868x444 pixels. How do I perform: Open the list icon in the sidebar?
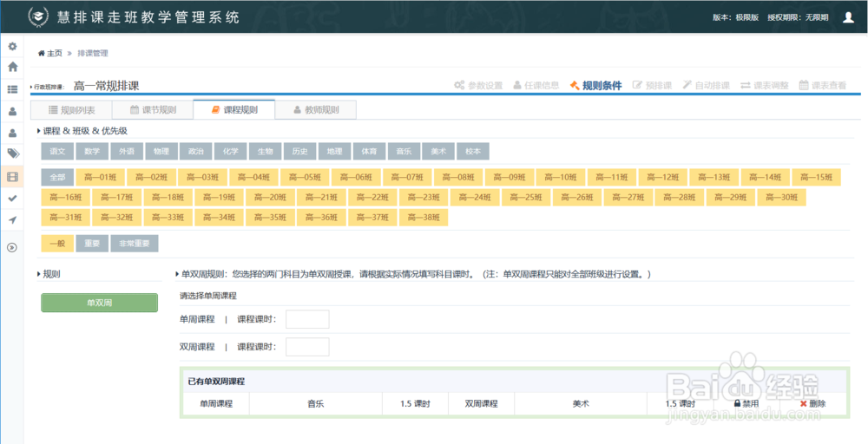pos(12,89)
